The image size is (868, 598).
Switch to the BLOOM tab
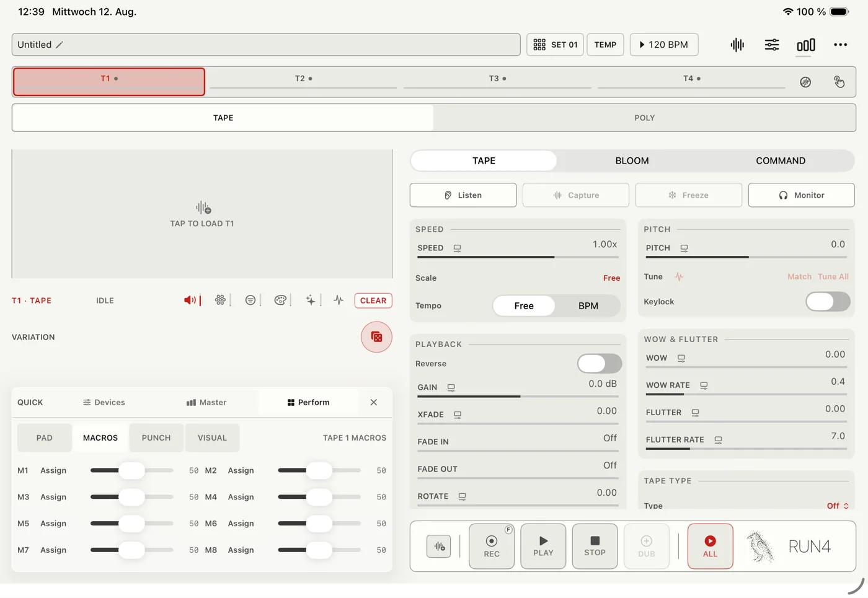(632, 160)
